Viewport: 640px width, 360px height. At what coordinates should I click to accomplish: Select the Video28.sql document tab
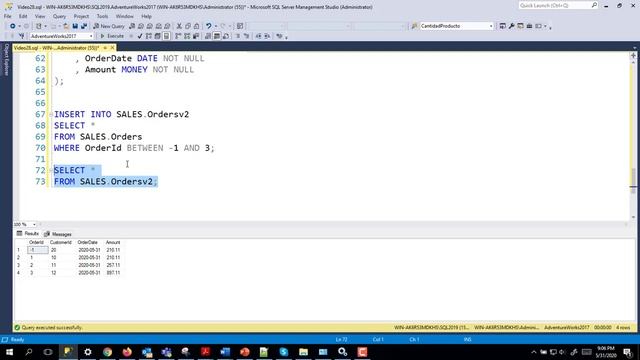pyautogui.click(x=56, y=48)
